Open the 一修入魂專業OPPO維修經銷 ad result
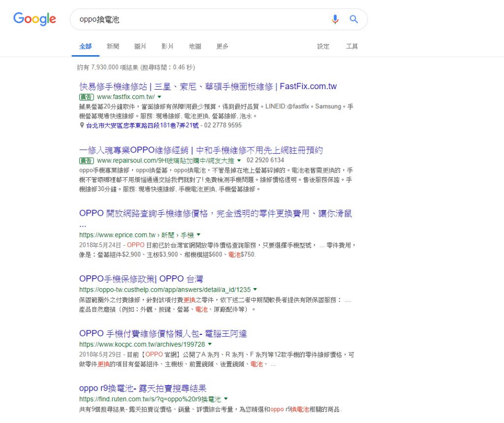Image resolution: width=504 pixels, height=423 pixels. (x=201, y=150)
